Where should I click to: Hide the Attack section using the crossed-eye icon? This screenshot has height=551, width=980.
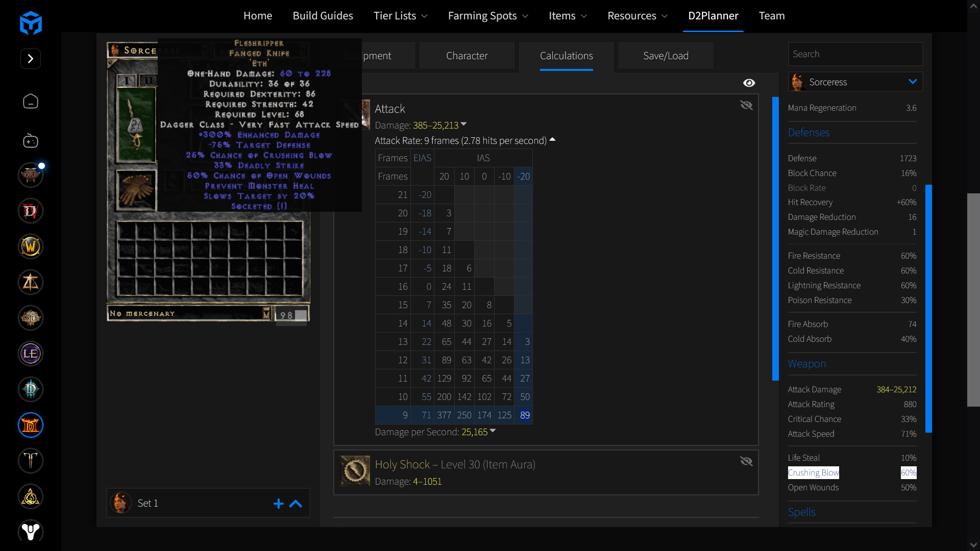pos(746,105)
